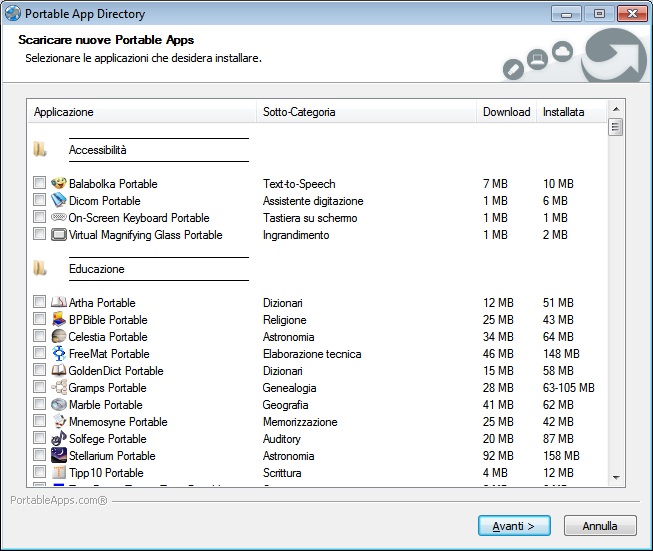Check the Dicom Portable checkbox
The image size is (653, 551).
[40, 199]
